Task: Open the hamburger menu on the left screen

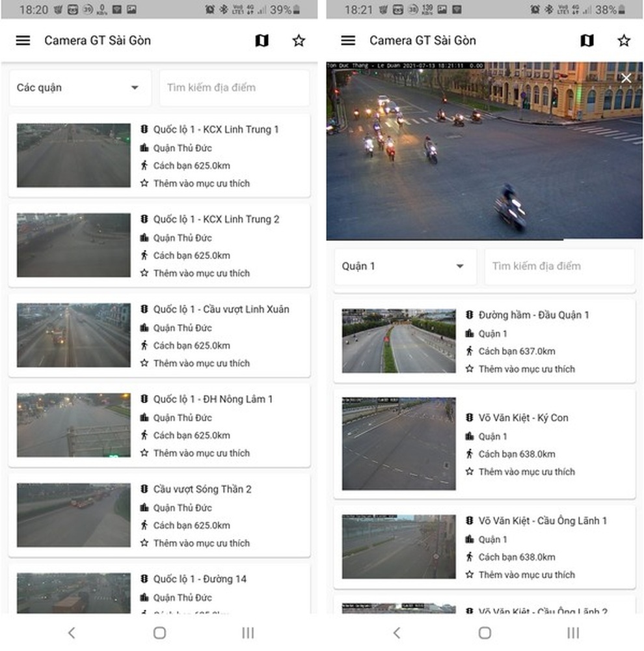Action: (x=23, y=40)
